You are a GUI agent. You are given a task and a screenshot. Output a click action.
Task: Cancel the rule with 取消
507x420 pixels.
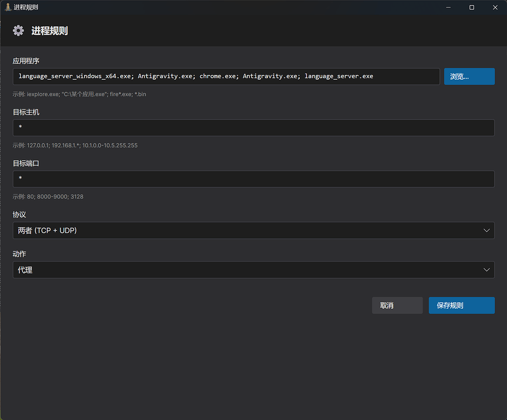[397, 305]
